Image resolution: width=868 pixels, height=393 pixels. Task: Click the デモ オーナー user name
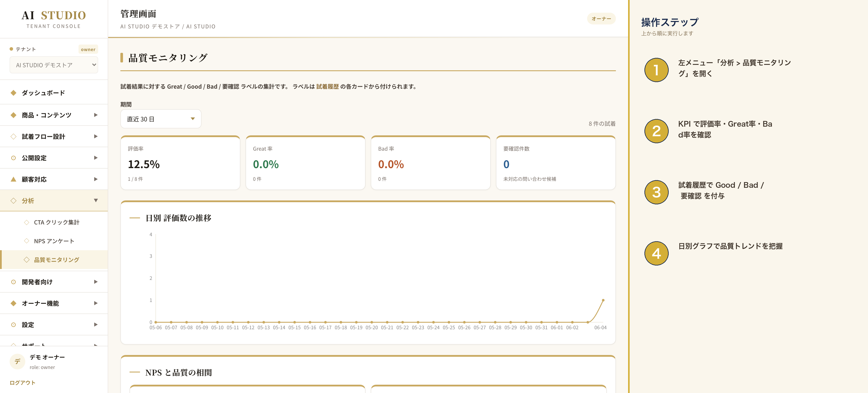(x=47, y=357)
